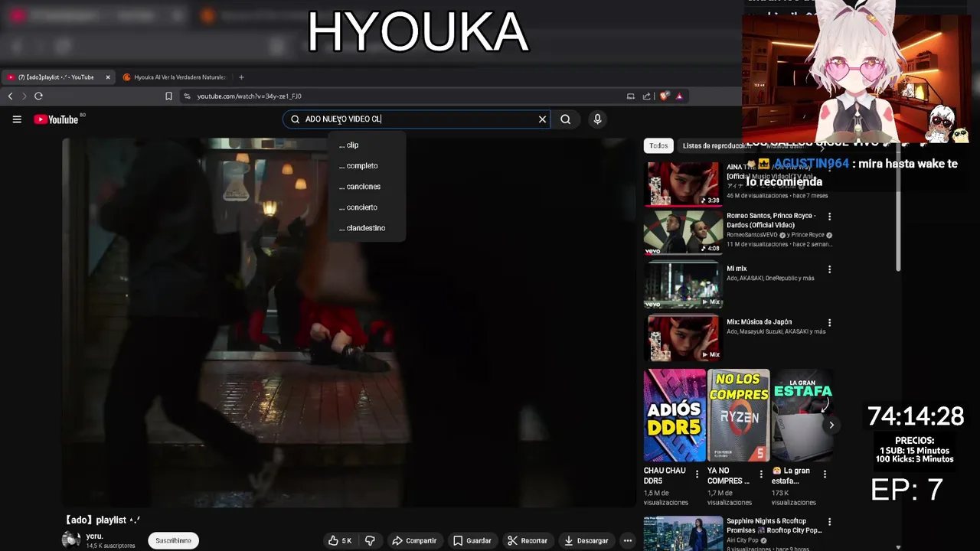980x551 pixels.
Task: Click the YouTube search field
Action: (x=417, y=119)
